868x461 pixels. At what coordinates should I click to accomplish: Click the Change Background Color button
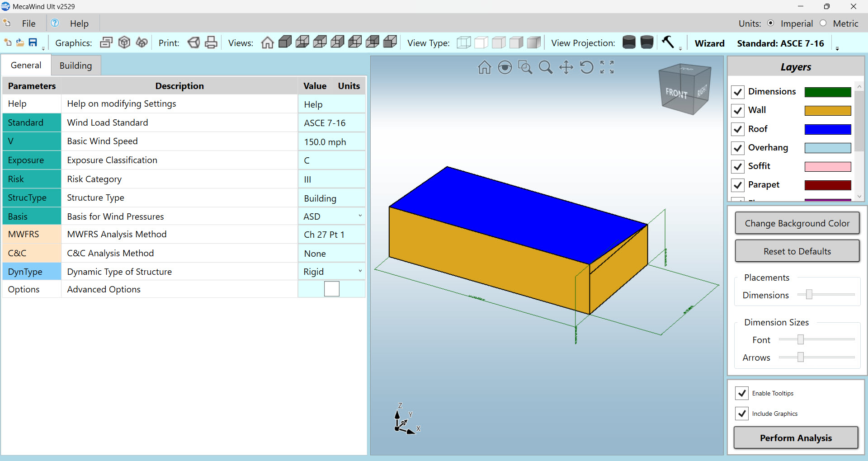click(x=797, y=223)
